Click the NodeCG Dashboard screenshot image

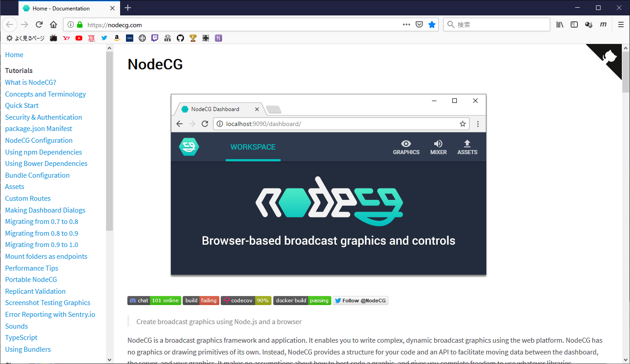(x=329, y=184)
